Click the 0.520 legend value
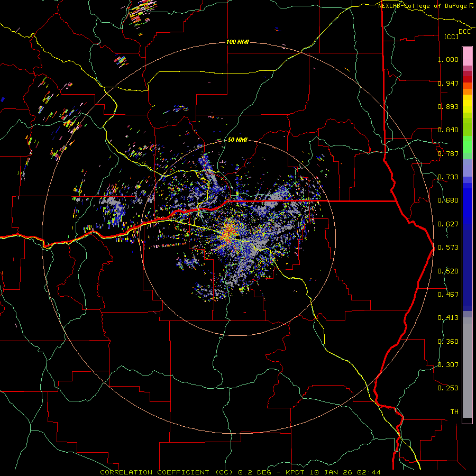 (448, 271)
